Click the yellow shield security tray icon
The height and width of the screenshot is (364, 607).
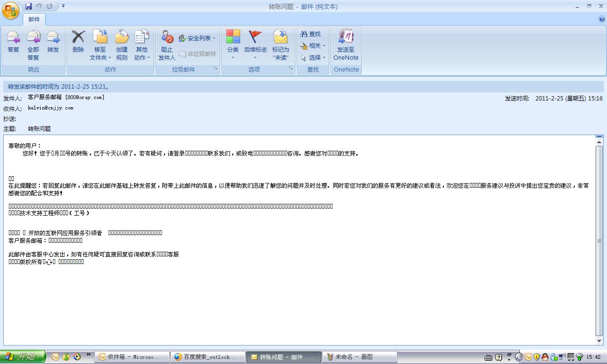[x=536, y=357]
